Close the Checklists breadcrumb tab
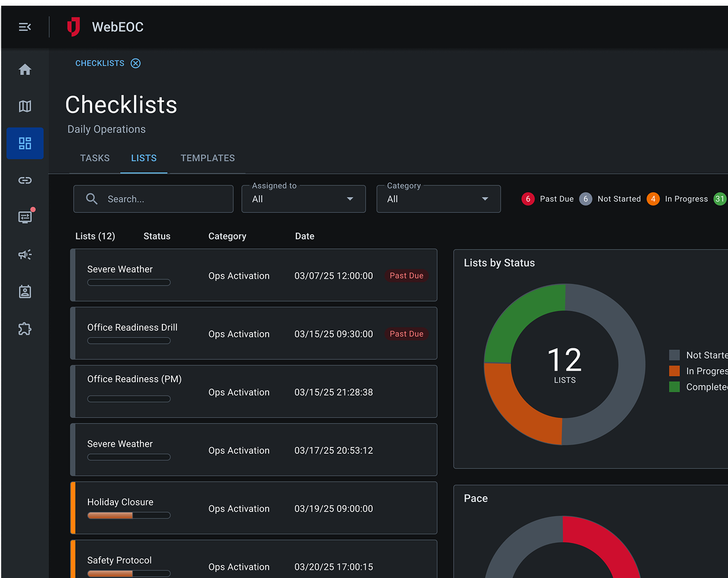This screenshot has height=578, width=728. [x=135, y=64]
